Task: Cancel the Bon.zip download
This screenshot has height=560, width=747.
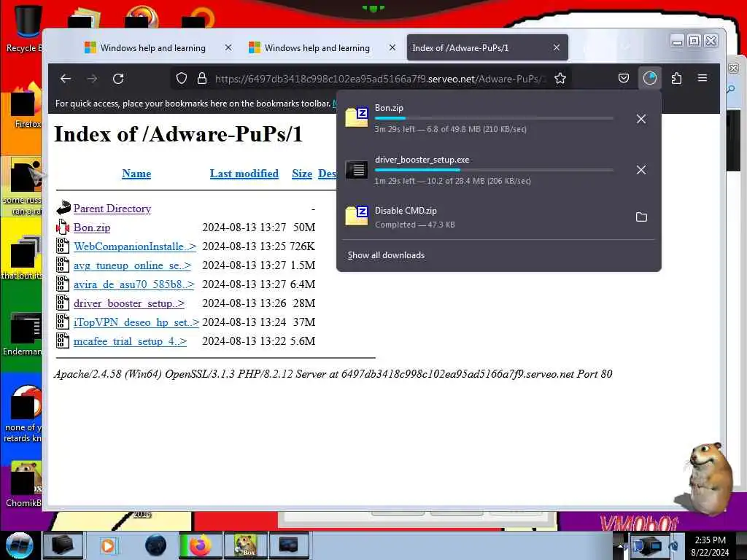Action: point(641,119)
